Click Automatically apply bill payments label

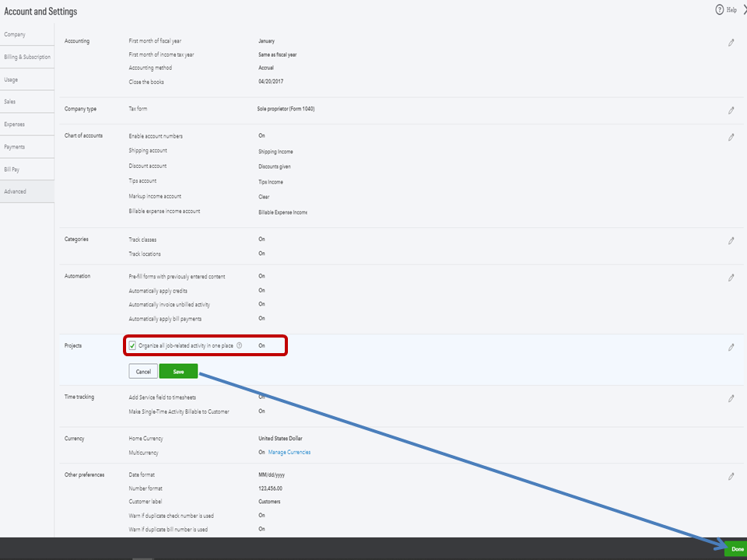click(165, 319)
